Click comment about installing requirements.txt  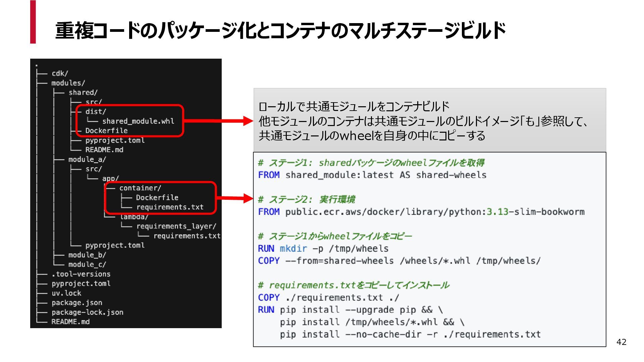point(353,286)
